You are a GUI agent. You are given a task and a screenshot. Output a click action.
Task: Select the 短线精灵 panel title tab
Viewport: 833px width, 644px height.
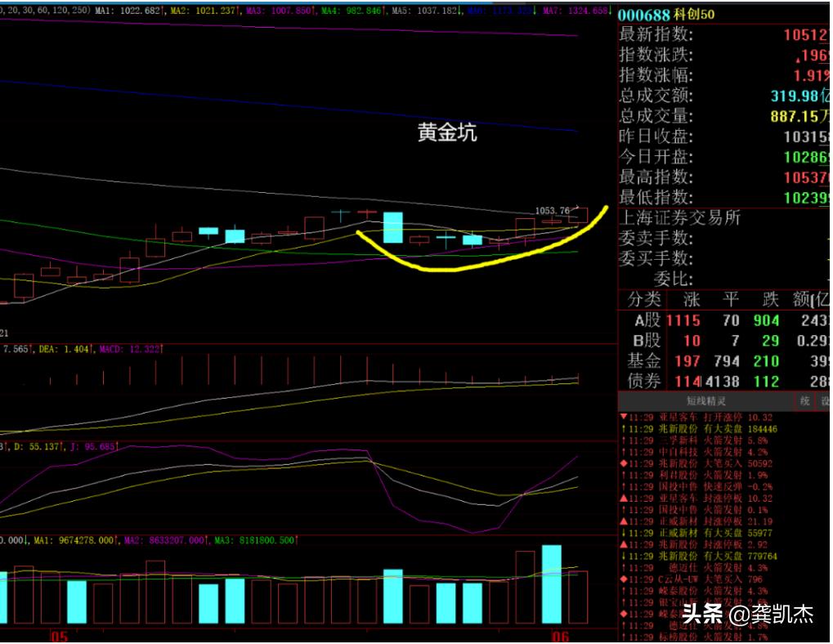(705, 401)
